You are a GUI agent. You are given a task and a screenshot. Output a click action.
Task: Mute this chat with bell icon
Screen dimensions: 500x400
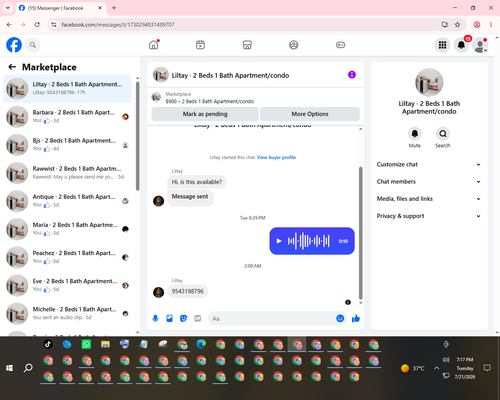pos(415,134)
